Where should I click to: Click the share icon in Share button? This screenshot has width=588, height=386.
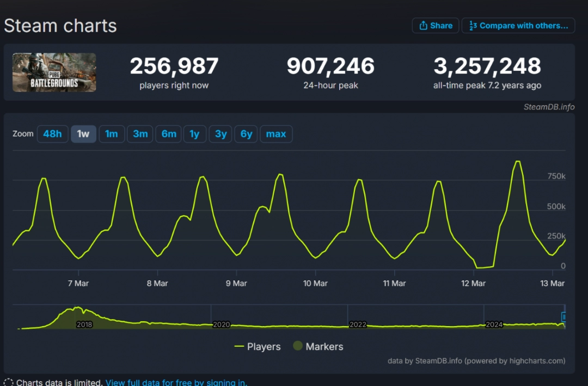pos(423,26)
